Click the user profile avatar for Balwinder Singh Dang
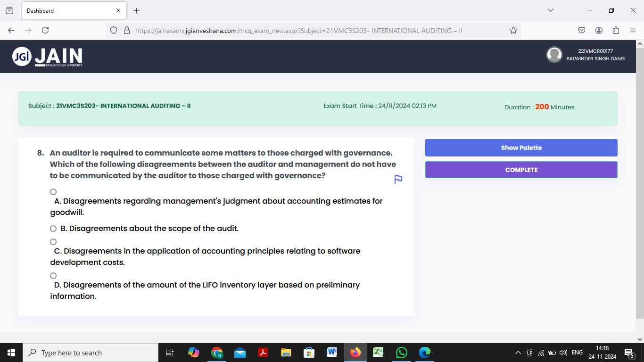Image resolution: width=644 pixels, height=362 pixels. coord(554,55)
